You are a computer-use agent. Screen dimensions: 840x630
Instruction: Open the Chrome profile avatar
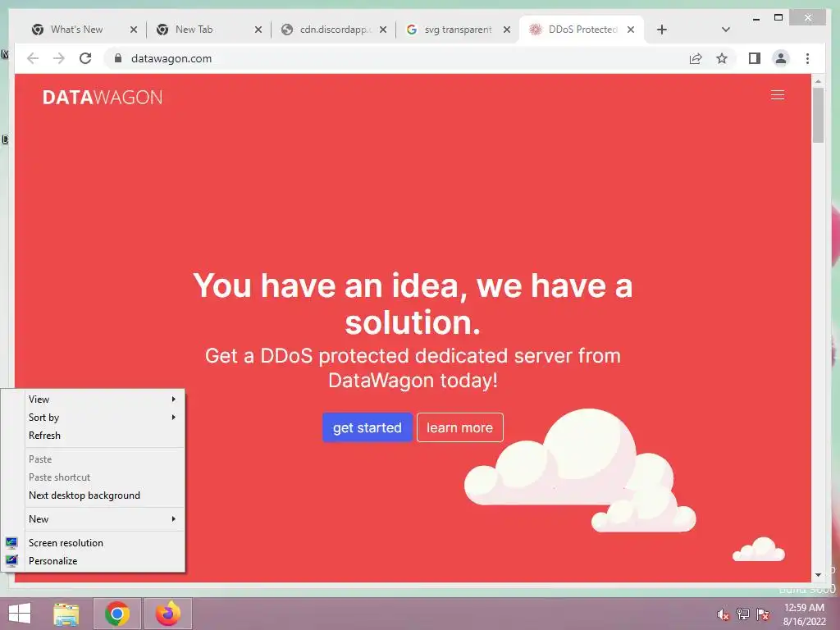(781, 58)
